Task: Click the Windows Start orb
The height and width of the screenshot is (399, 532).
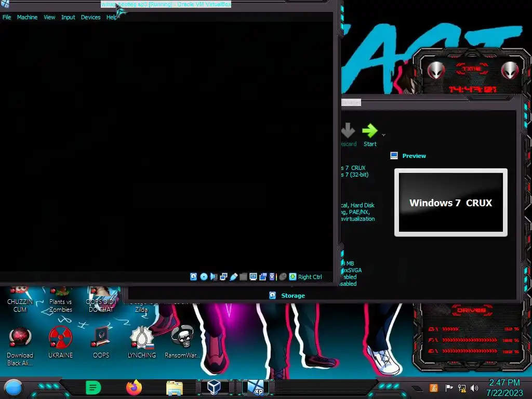Action: coord(14,388)
